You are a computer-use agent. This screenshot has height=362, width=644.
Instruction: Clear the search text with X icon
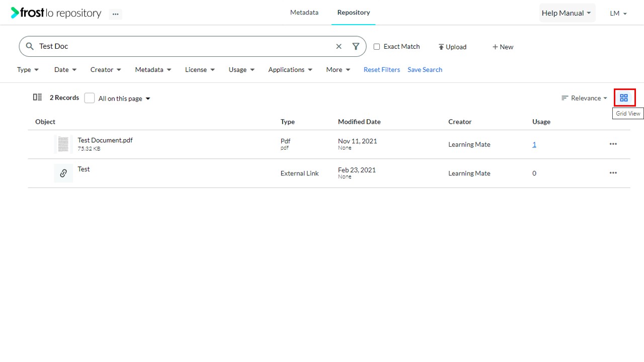[339, 46]
